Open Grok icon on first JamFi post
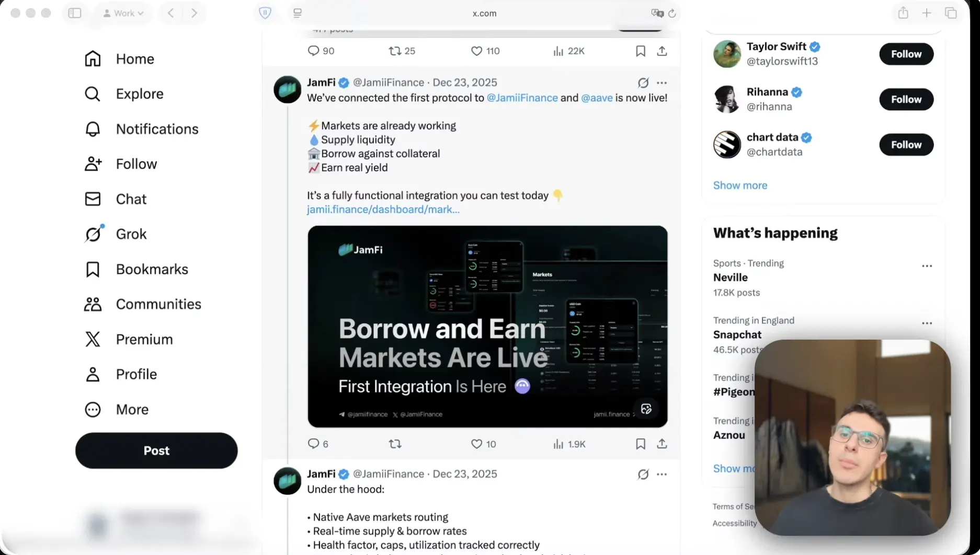Viewport: 980px width, 555px height. tap(643, 83)
